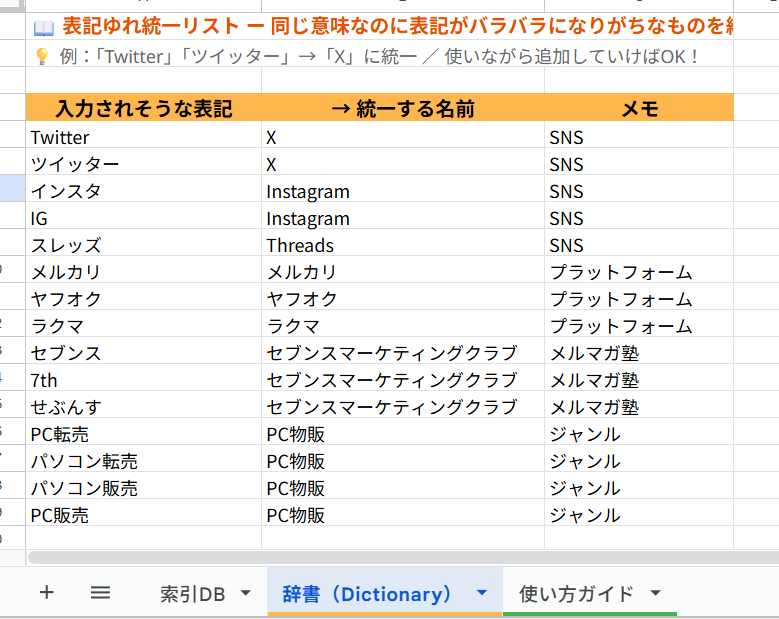Click the せぶんす cell
This screenshot has width=779, height=619.
point(143,407)
